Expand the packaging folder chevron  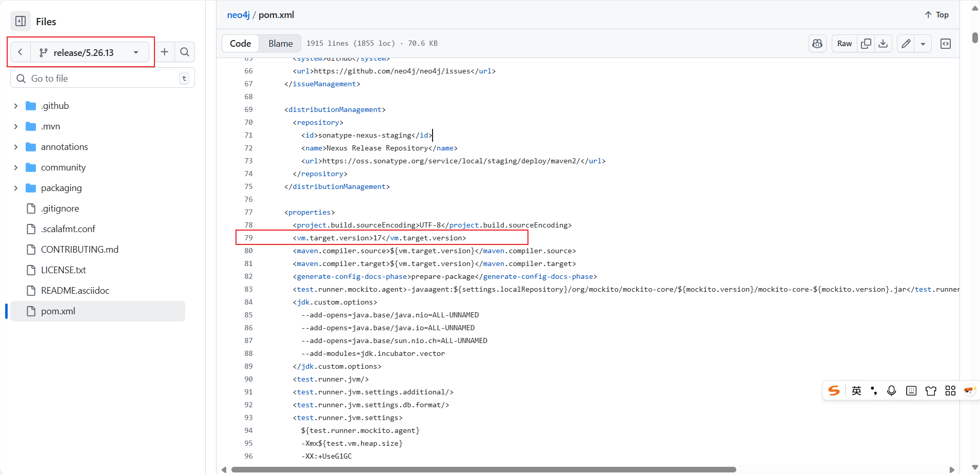click(x=16, y=188)
